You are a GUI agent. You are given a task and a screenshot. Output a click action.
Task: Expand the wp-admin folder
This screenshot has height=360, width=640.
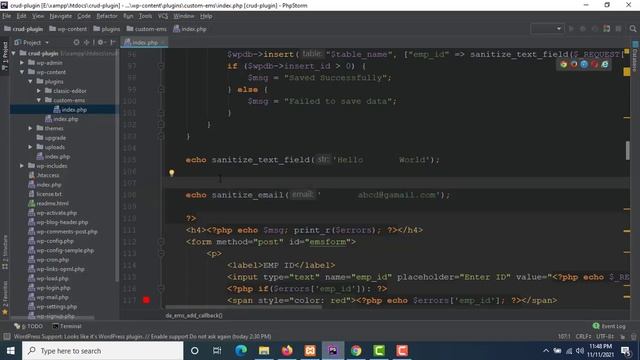[22, 63]
